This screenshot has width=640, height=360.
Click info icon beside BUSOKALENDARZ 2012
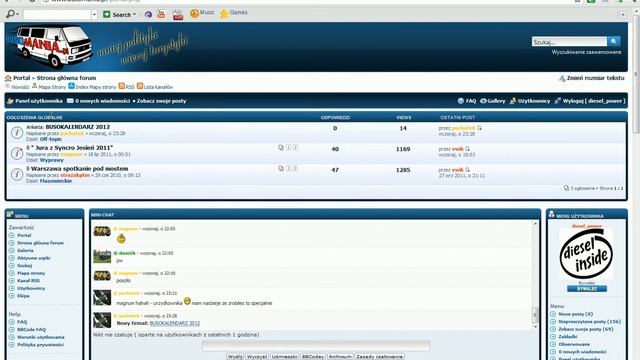tap(17, 132)
